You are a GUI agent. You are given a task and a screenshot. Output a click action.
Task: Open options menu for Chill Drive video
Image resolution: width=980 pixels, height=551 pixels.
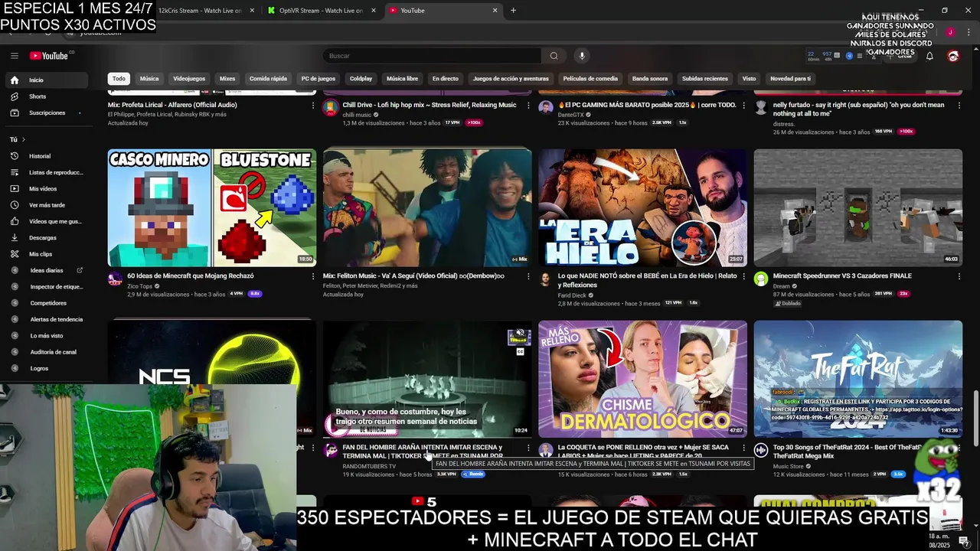528,105
